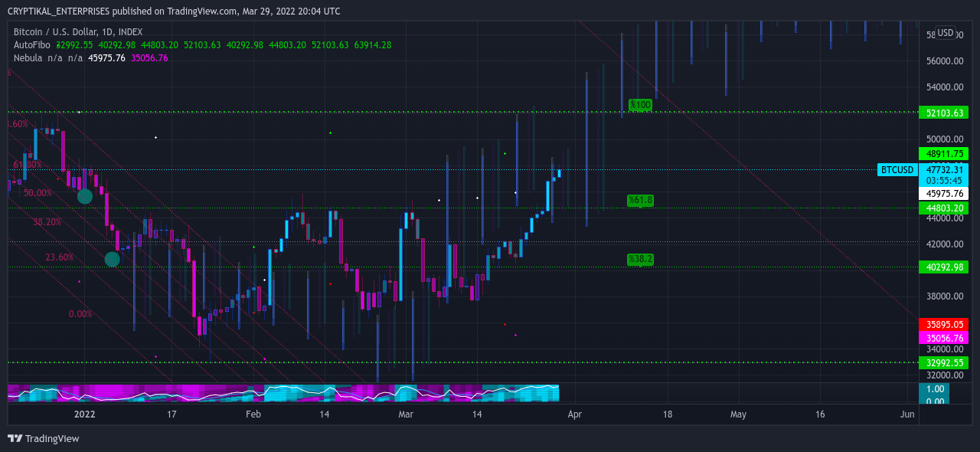Image resolution: width=980 pixels, height=452 pixels.
Task: Click the white 45975.76 price axis label
Action: tap(943, 194)
